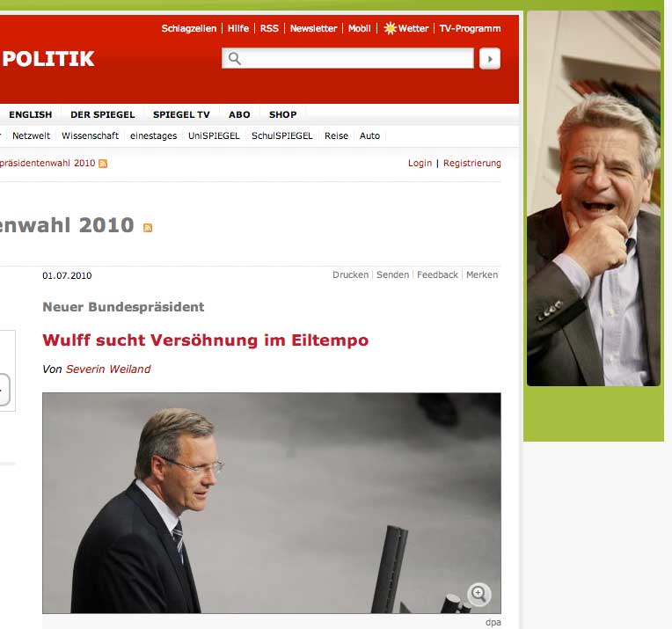Open the Wissenschaft section
The image size is (672, 629).
90,135
